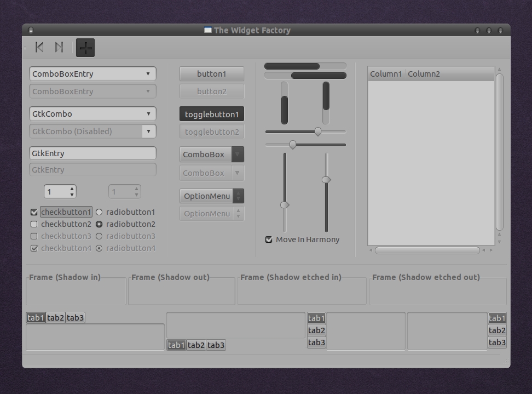Decrease the enabled spin button value
The height and width of the screenshot is (394, 532).
pyautogui.click(x=72, y=195)
